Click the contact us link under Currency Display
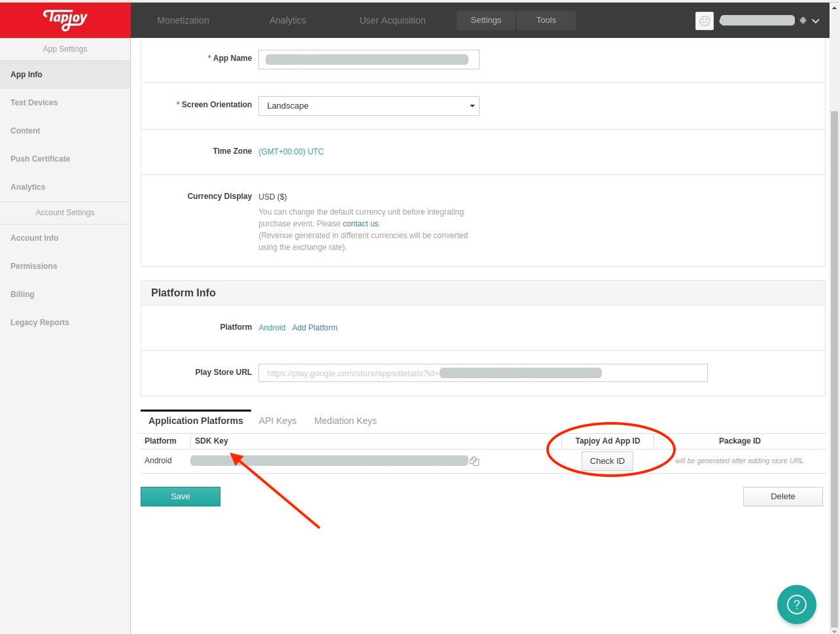Screen dimensions: 840x634 point(360,223)
